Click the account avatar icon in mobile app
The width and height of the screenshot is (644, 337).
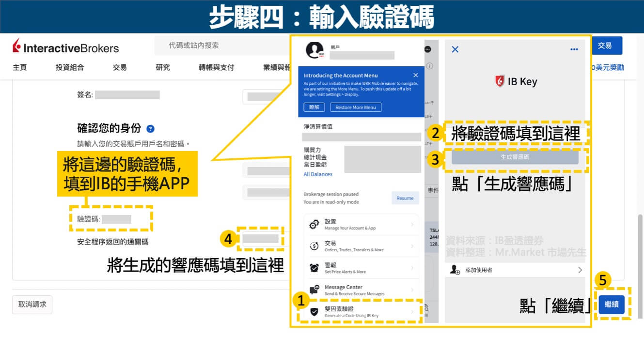(315, 50)
